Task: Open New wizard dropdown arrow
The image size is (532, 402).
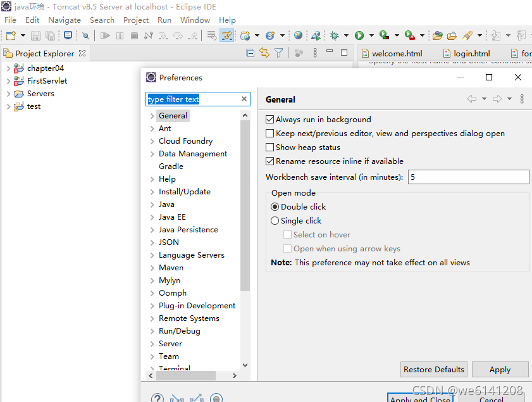Action: click(x=23, y=35)
